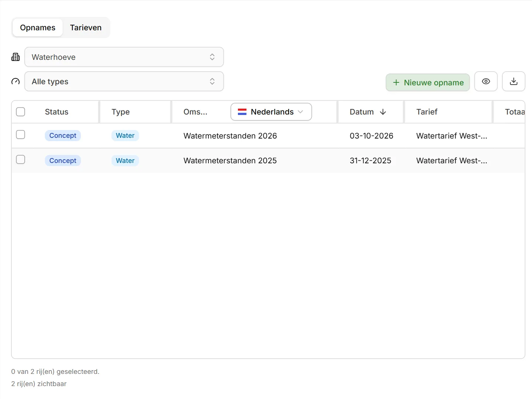Screen dimensions: 532x399
Task: Click the Datum sort arrow icon
Action: click(x=383, y=112)
